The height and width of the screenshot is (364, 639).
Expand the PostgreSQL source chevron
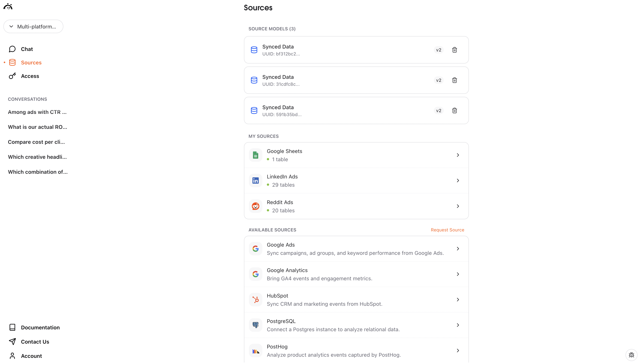(458, 325)
